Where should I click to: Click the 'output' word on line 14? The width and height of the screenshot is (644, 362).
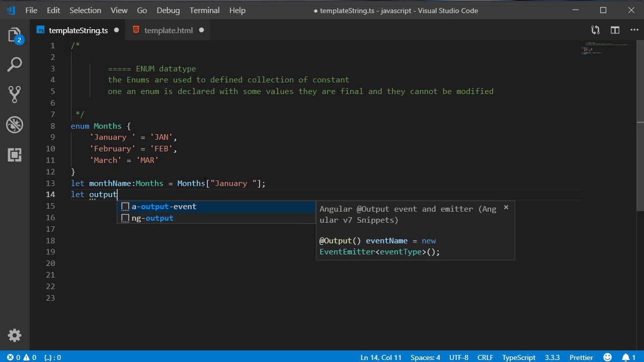pos(103,195)
